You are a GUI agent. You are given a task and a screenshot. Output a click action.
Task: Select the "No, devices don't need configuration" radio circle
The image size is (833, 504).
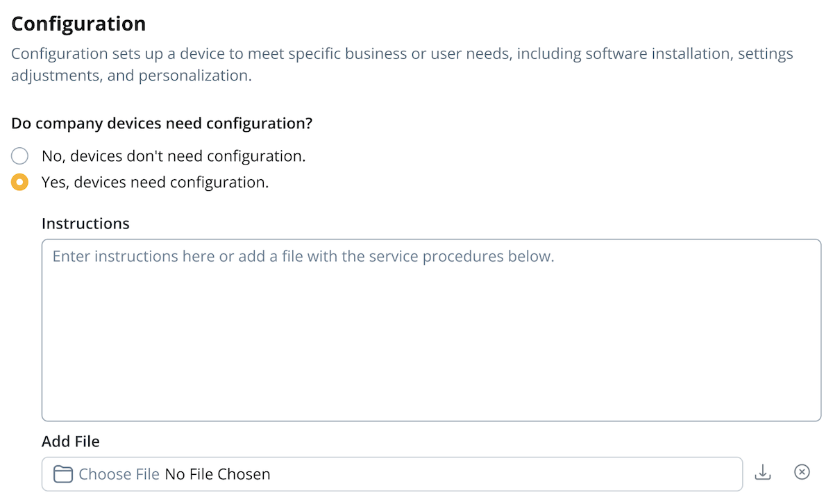tap(20, 156)
